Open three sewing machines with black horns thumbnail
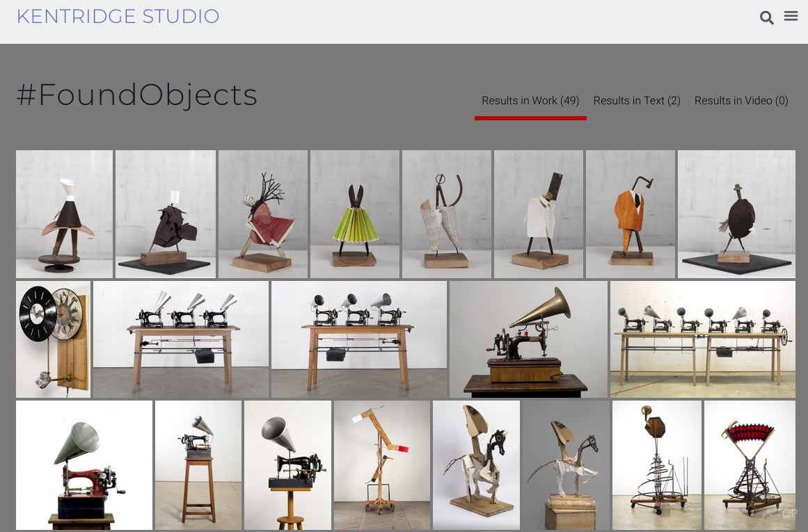This screenshot has height=532, width=808. click(359, 339)
